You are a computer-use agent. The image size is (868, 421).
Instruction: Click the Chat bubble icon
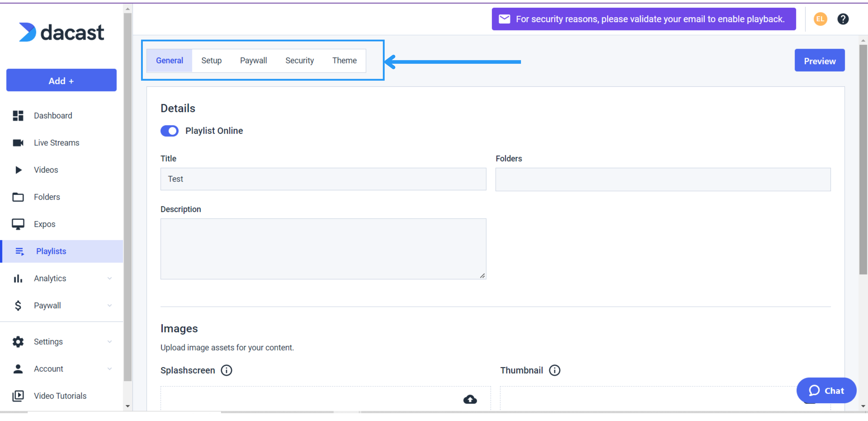(814, 391)
